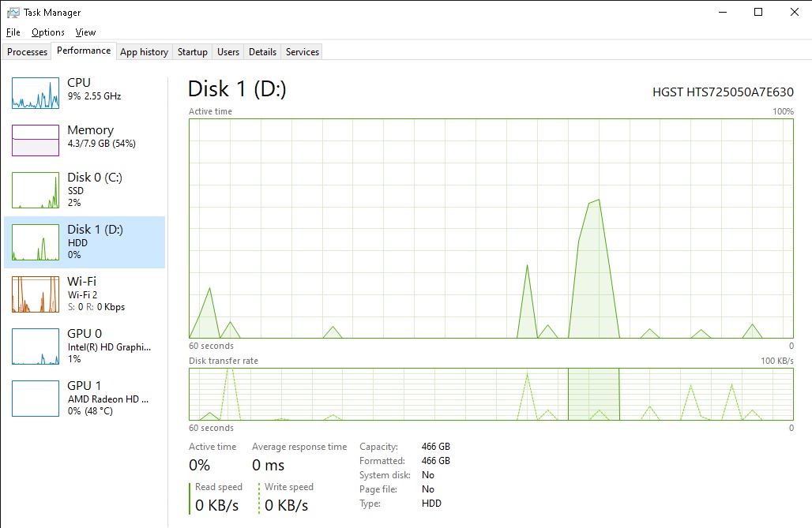Click the Task Manager app icon in title bar
Viewport: 812px width, 528px height.
coord(13,13)
